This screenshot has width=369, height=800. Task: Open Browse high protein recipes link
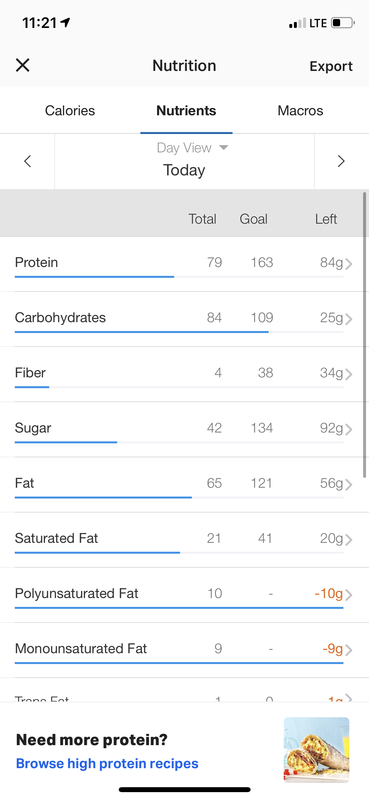tap(107, 763)
